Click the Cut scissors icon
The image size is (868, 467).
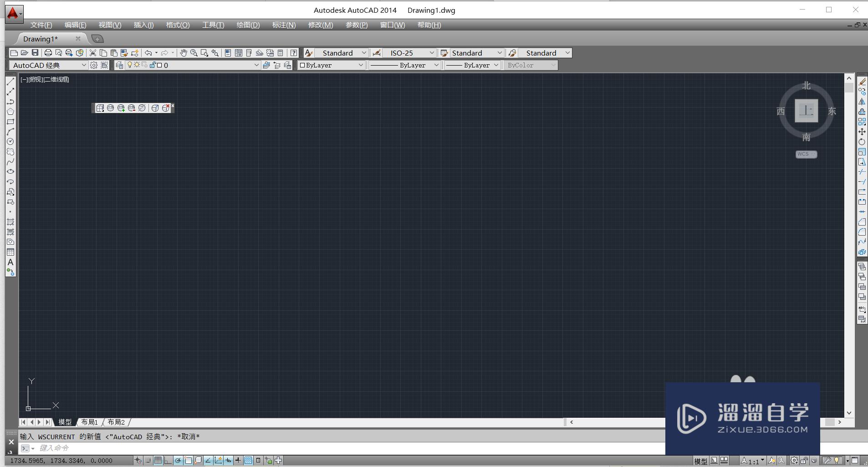click(x=93, y=53)
